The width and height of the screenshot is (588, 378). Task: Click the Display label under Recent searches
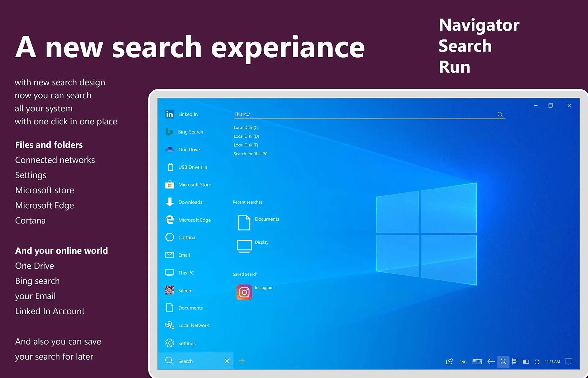coord(262,242)
